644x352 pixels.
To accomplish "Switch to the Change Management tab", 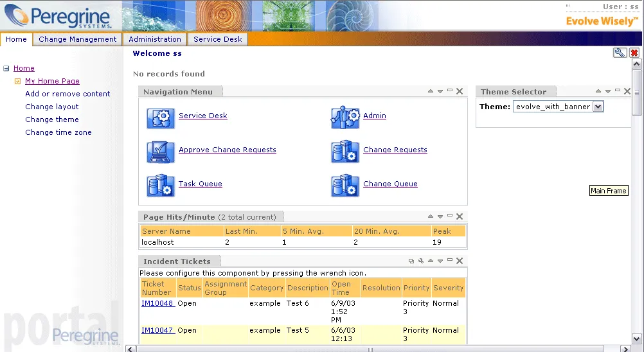I will [x=77, y=39].
